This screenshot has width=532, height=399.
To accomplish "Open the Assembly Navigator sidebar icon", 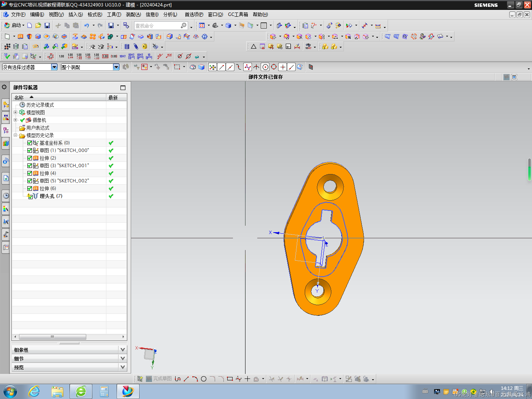I will (x=6, y=104).
